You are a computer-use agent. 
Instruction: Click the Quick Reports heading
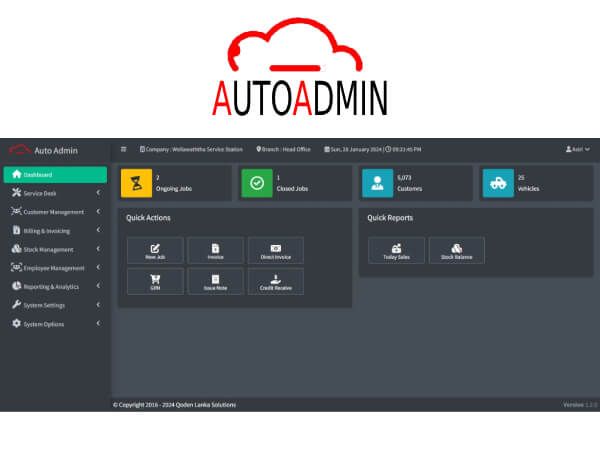point(390,218)
